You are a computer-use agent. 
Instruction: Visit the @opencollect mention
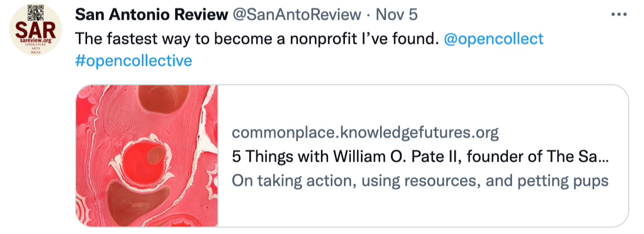click(494, 39)
